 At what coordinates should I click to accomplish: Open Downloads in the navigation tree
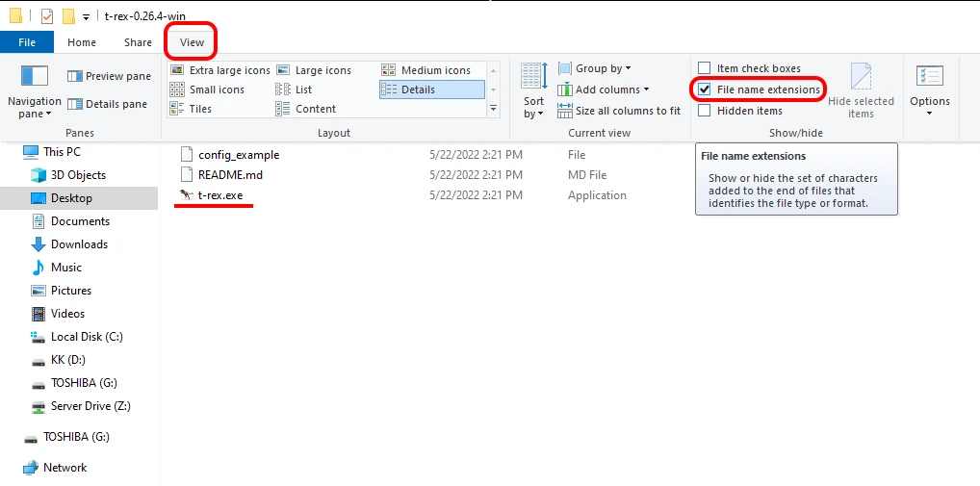(79, 244)
